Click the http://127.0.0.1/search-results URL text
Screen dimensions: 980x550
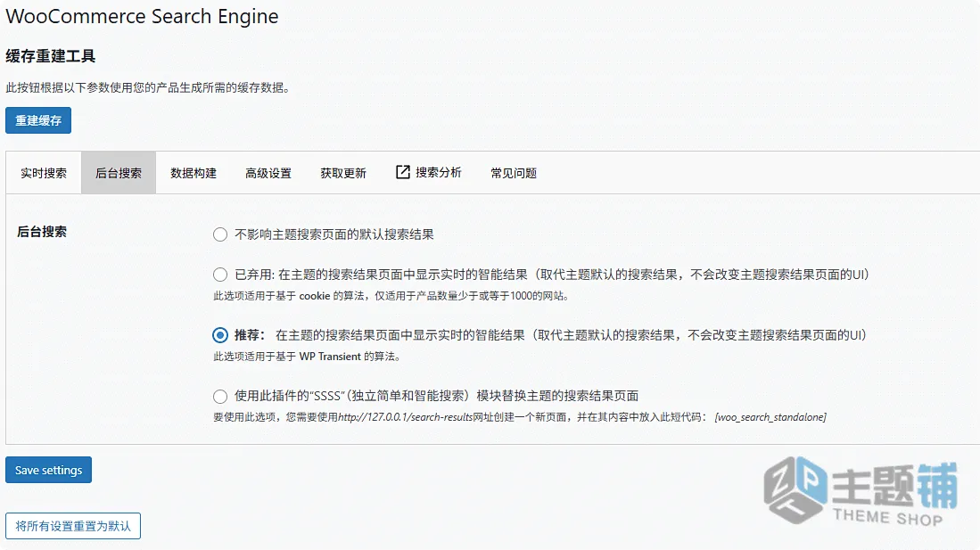[x=405, y=417]
